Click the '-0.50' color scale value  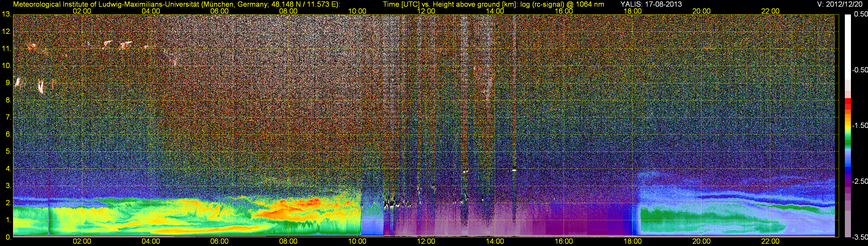[x=860, y=70]
